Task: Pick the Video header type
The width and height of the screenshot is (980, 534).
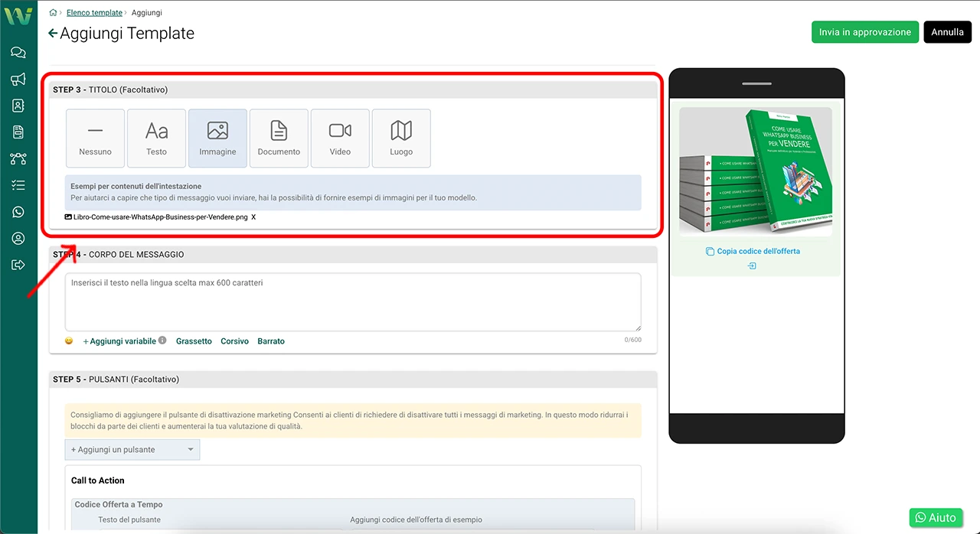Action: [340, 138]
